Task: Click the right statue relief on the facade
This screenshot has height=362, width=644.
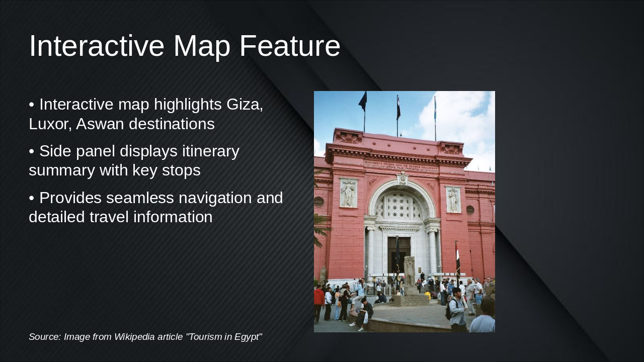Action: tap(453, 199)
